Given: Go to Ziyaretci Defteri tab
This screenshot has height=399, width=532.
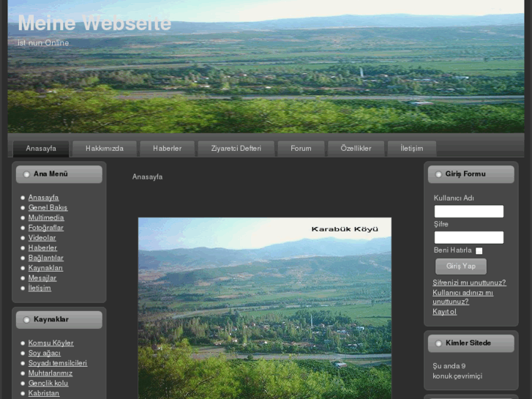Looking at the screenshot, I should (236, 149).
